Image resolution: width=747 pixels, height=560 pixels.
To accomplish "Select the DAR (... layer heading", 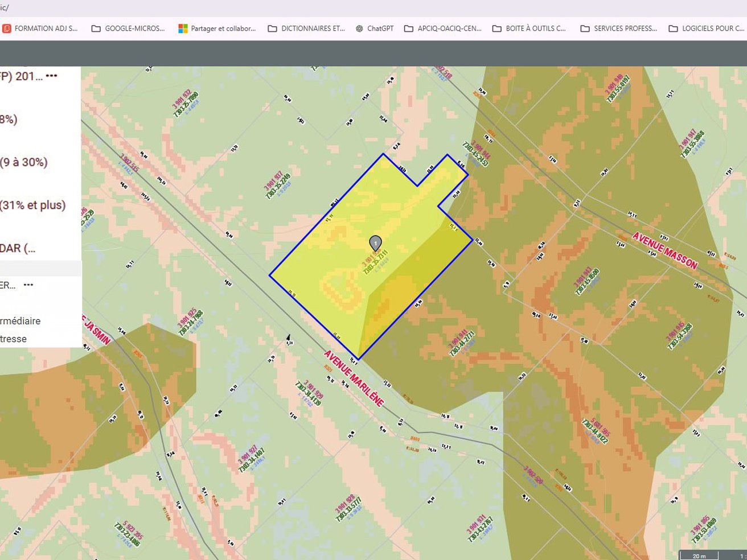I will point(18,248).
